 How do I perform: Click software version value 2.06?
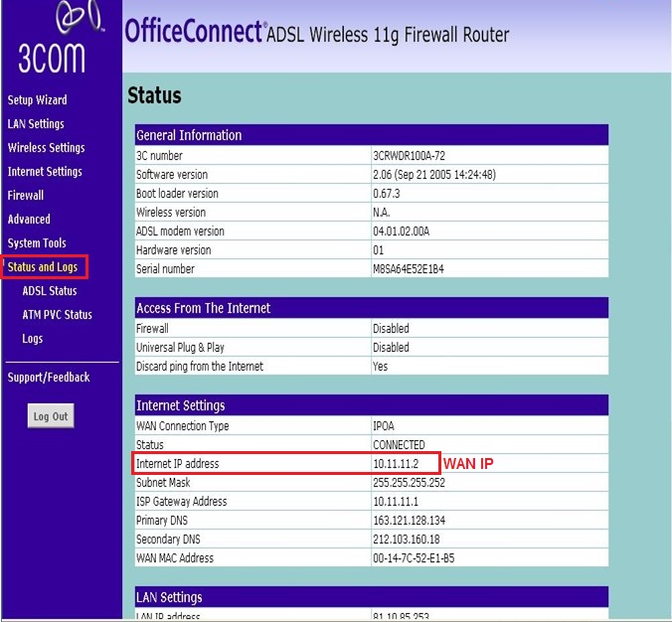point(434,175)
